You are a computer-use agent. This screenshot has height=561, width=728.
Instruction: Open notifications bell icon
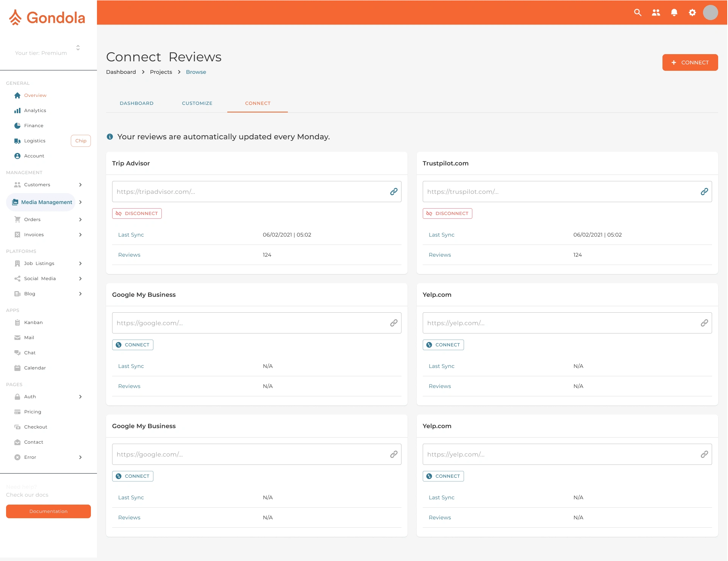(674, 12)
